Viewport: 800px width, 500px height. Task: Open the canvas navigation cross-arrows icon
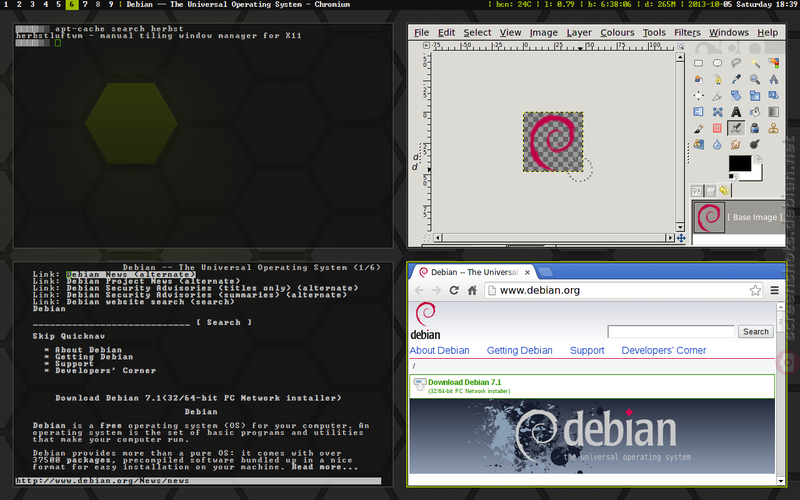point(681,238)
